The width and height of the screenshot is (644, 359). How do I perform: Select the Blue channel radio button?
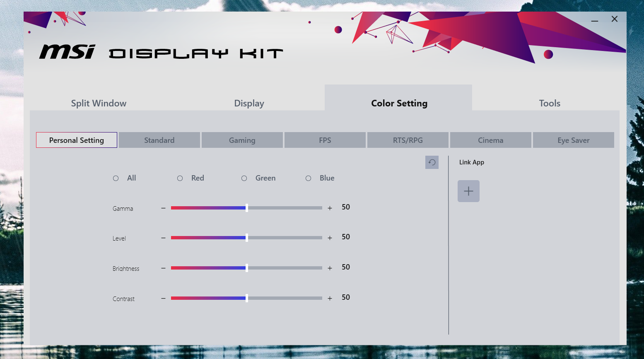tap(309, 178)
